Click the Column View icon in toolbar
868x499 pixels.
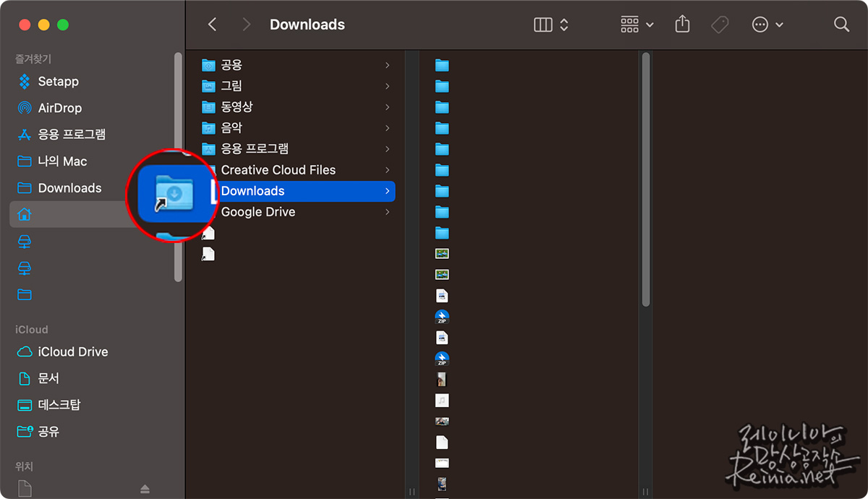(542, 24)
